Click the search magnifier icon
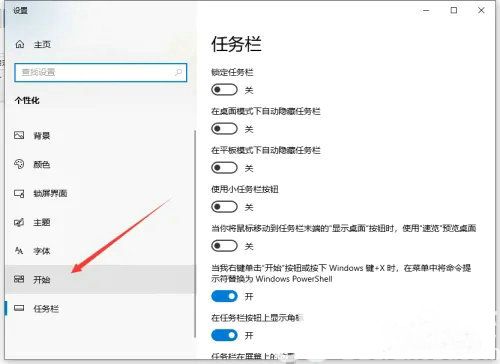This screenshot has height=364, width=500. pos(178,72)
